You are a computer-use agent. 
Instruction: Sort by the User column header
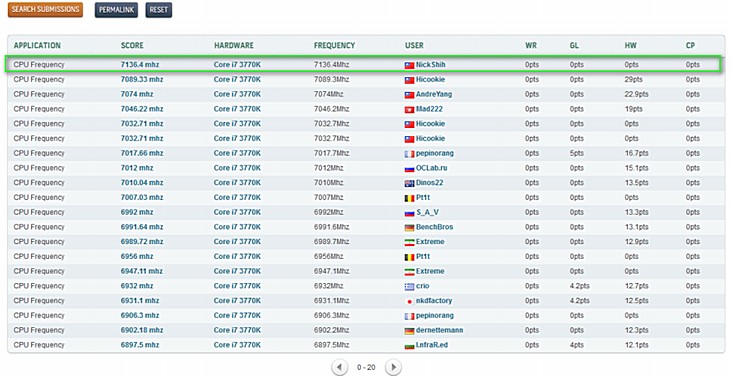pos(414,46)
